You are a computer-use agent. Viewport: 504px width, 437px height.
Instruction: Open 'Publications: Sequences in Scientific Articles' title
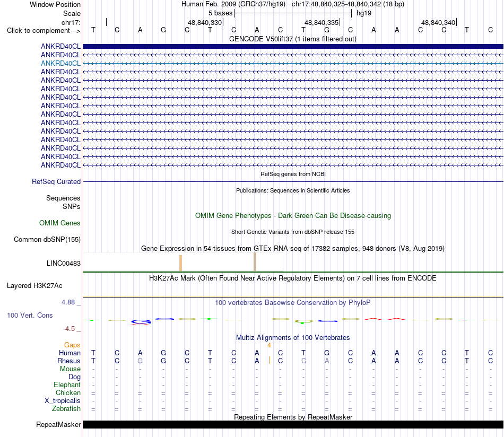293,190
